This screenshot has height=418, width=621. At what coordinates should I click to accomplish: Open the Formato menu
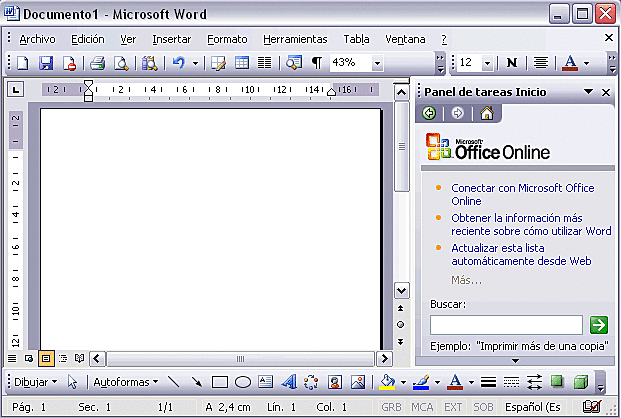(227, 39)
